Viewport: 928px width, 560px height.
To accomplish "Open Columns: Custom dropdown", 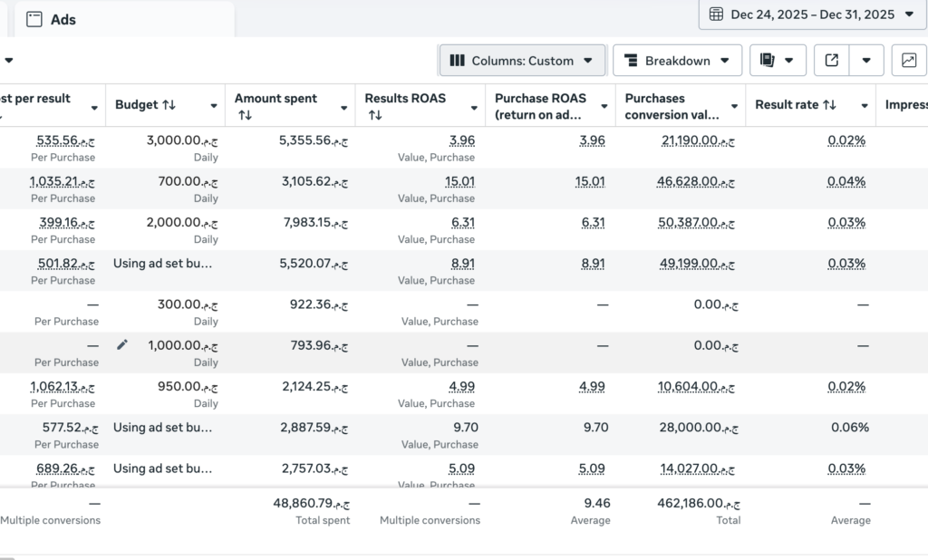I will (x=522, y=61).
